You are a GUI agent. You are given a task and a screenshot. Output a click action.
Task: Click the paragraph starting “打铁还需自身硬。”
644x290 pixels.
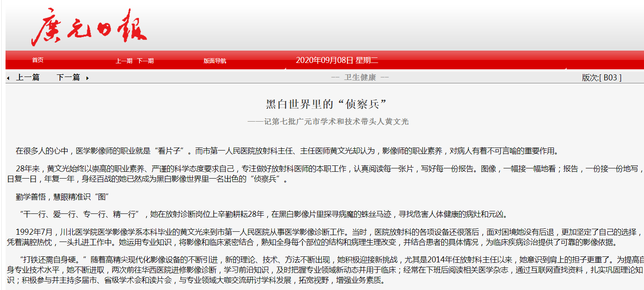click(x=323, y=270)
